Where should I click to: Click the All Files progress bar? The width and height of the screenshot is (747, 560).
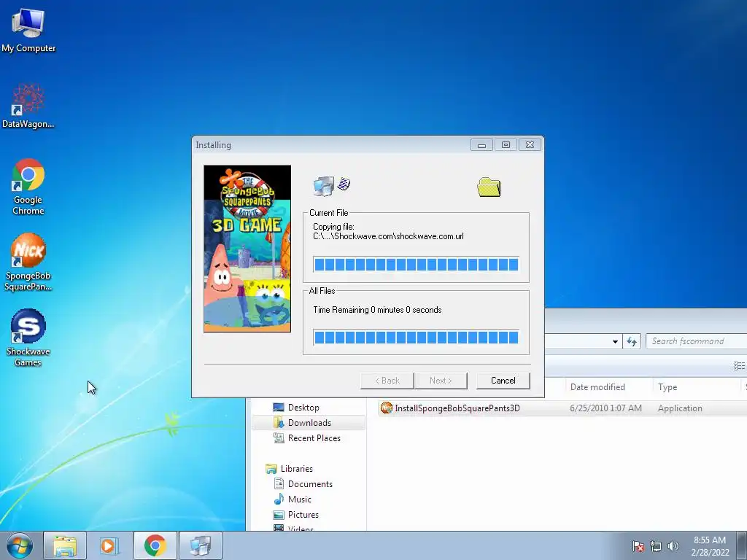click(417, 338)
